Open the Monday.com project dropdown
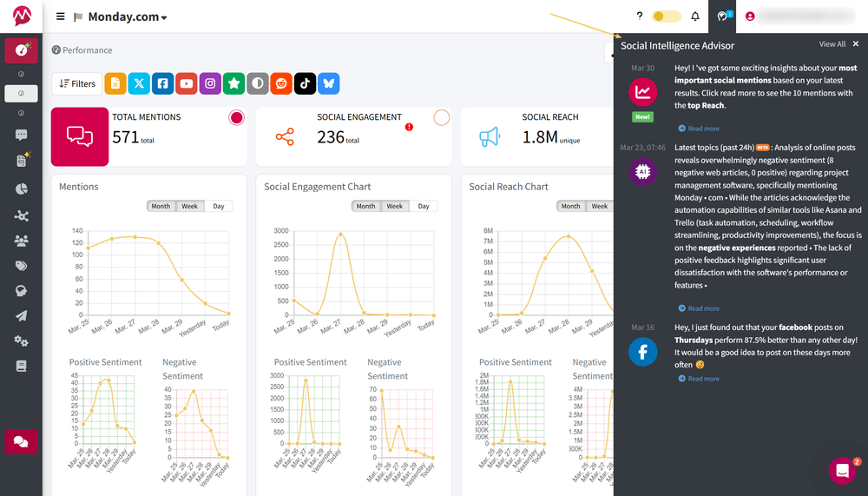The width and height of the screenshot is (868, 496). coord(128,17)
